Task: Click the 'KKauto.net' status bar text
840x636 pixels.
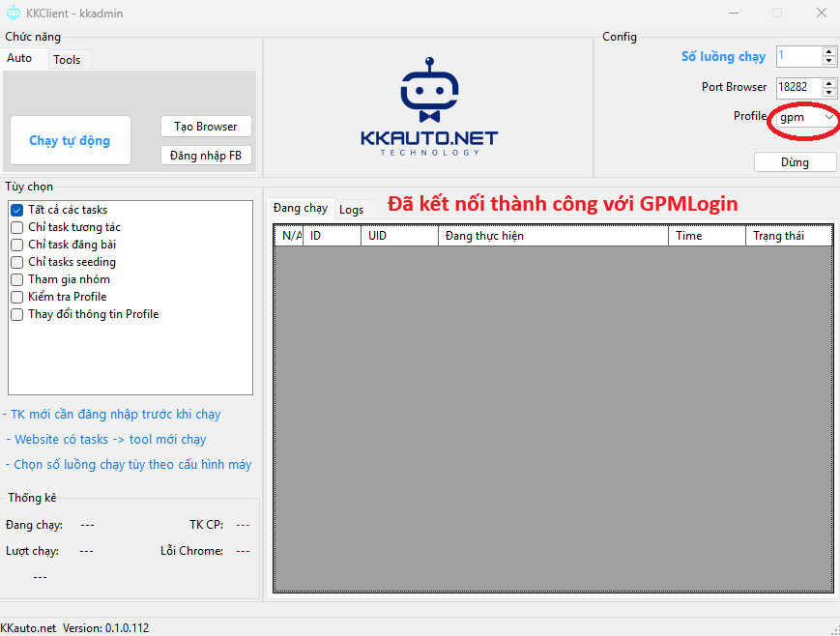Action: pos(28,628)
